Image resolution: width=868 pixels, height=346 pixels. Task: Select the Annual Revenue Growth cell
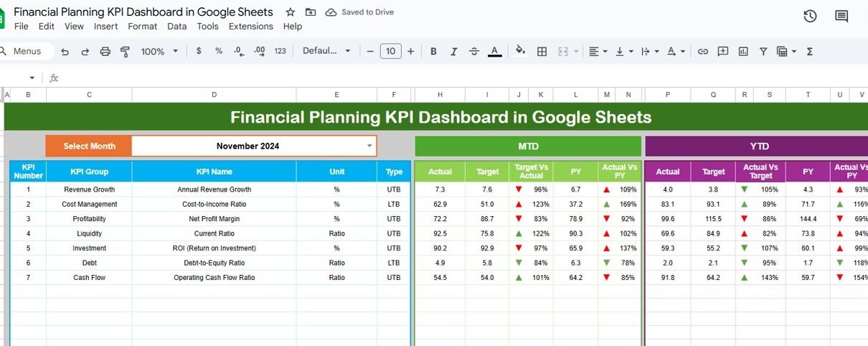(x=214, y=190)
